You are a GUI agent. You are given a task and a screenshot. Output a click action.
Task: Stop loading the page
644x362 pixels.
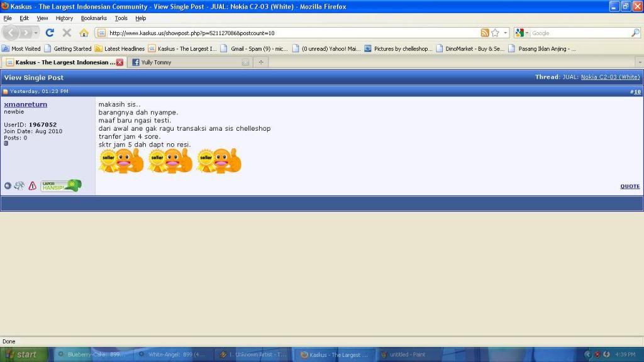(67, 33)
